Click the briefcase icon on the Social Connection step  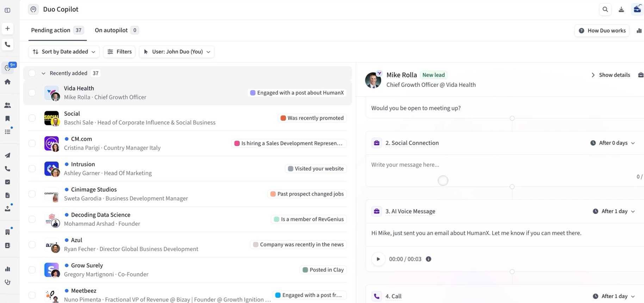click(377, 143)
